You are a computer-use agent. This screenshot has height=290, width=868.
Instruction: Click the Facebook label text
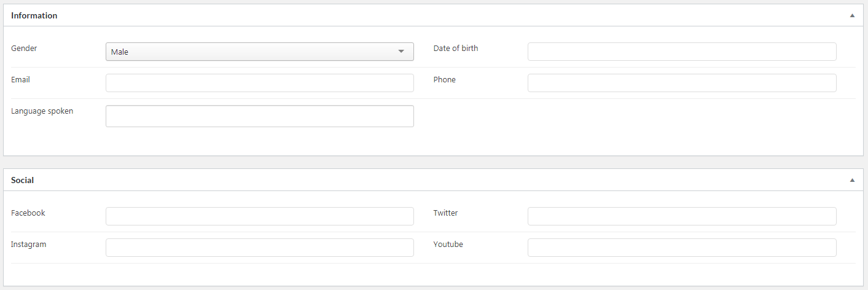click(x=28, y=213)
